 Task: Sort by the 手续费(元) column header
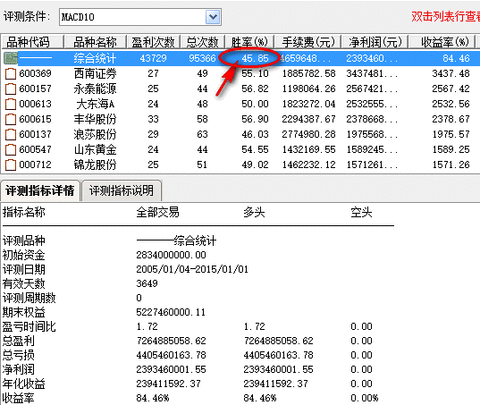(308, 42)
